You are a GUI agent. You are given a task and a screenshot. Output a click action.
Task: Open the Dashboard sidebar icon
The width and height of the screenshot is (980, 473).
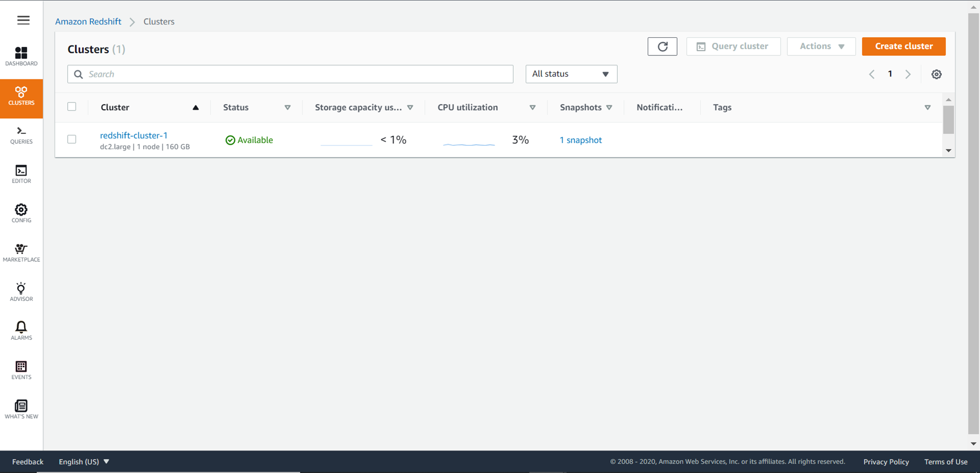click(21, 56)
